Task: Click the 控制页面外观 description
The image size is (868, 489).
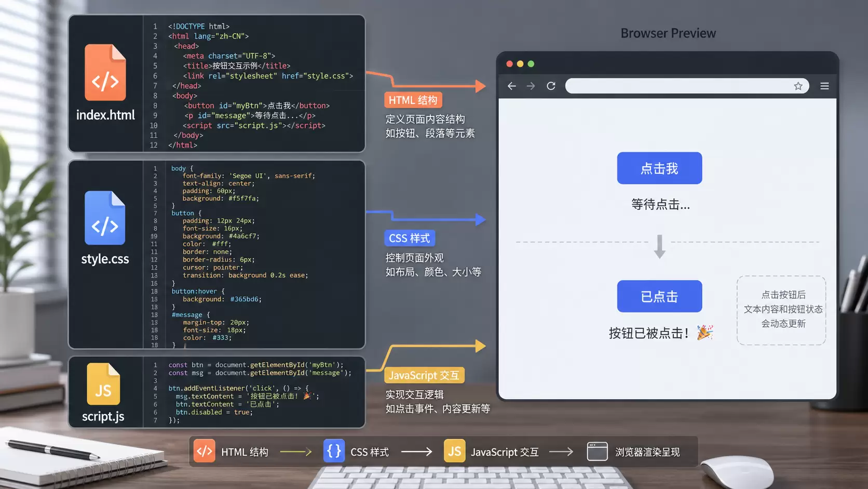Action: 414,258
